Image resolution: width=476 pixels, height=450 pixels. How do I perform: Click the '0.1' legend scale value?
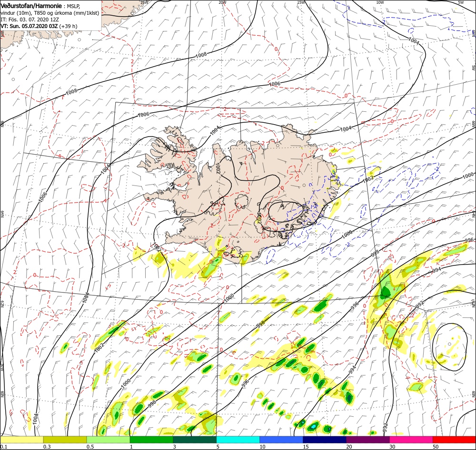[x=3, y=447]
